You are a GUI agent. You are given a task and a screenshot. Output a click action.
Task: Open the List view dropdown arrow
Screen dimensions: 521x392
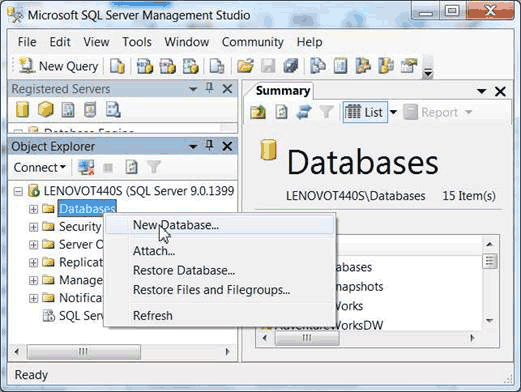(x=393, y=112)
